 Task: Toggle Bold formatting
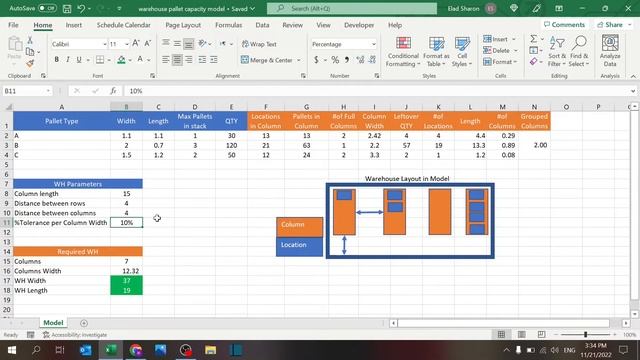point(56,60)
